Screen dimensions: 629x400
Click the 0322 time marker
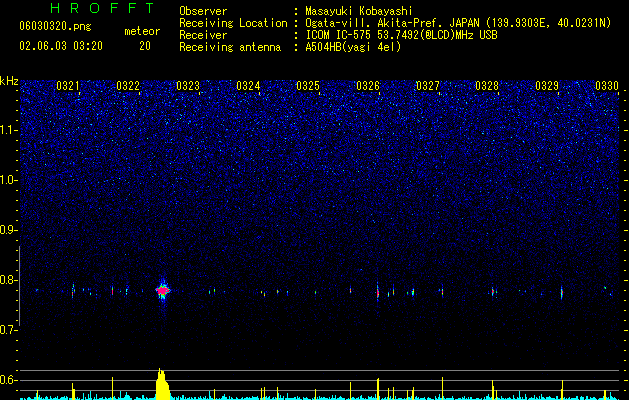pos(128,86)
